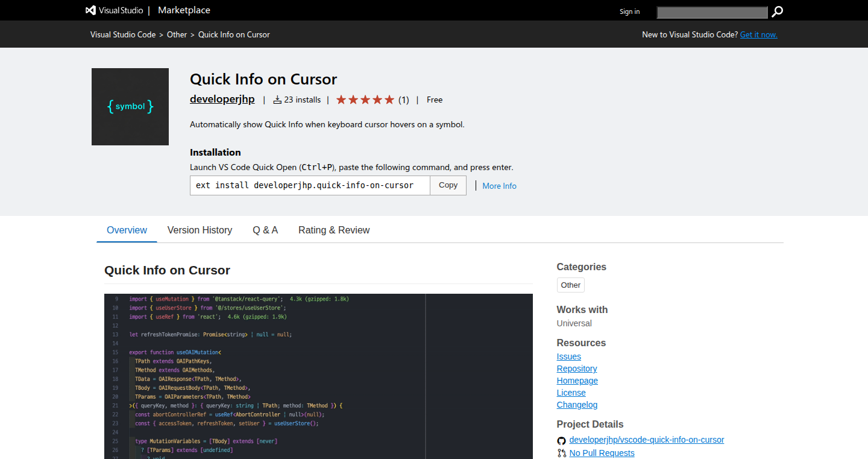Open the Q & A tab
Screen dimensions: 868x459
(x=265, y=230)
